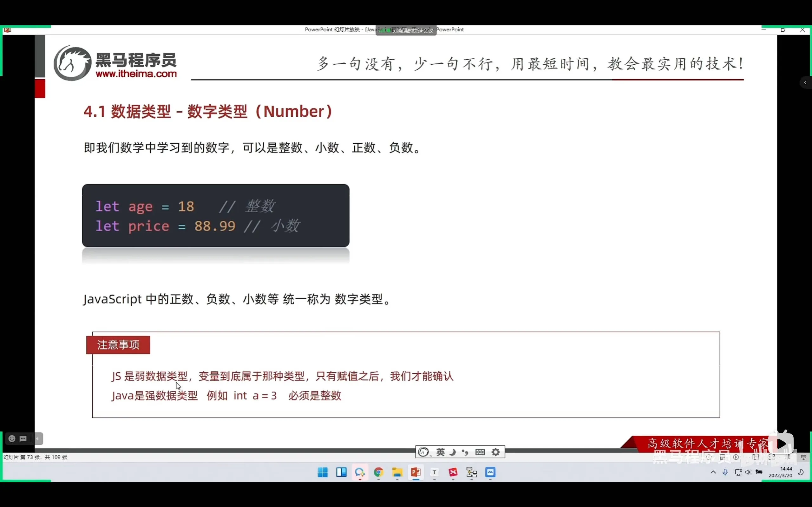812x507 pixels.
Task: Open the meeting chat bubble icon
Action: coord(23,439)
